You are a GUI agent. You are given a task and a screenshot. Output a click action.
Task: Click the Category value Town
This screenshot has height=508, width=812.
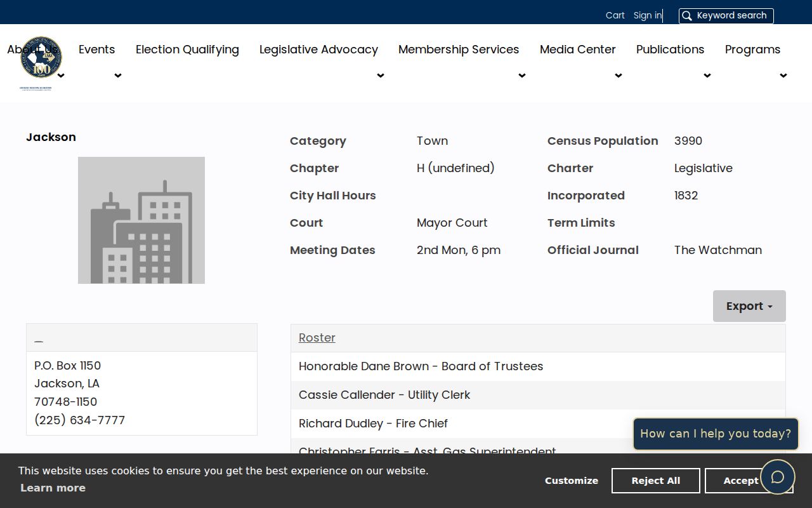coord(432,141)
